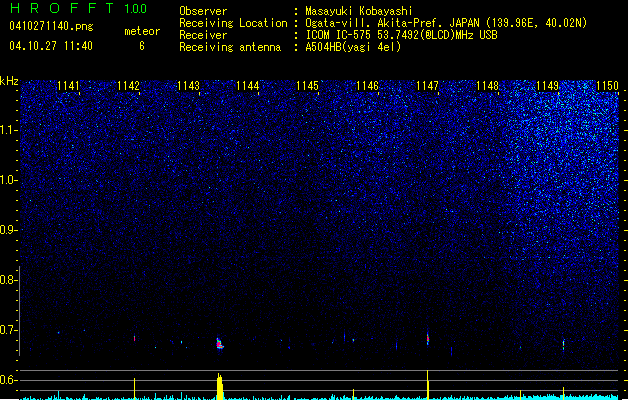Click the meteor count value 6
The image size is (629, 400).
tap(142, 46)
